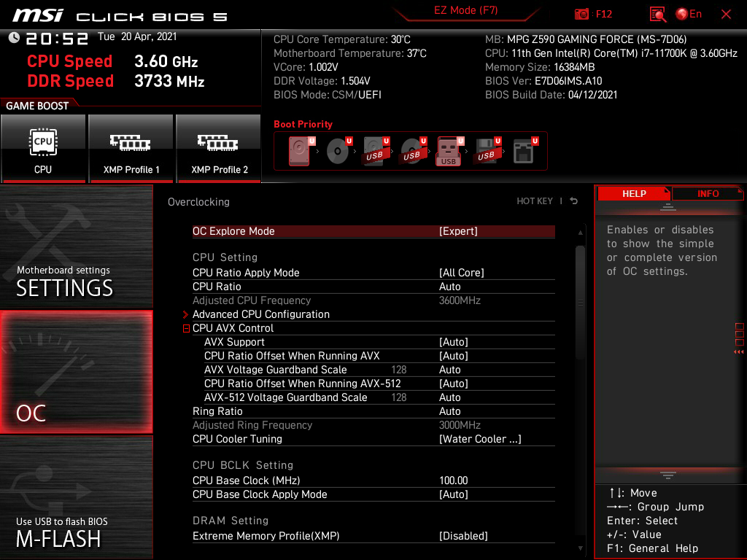
Task: Select the network boot device icon
Action: click(x=525, y=151)
